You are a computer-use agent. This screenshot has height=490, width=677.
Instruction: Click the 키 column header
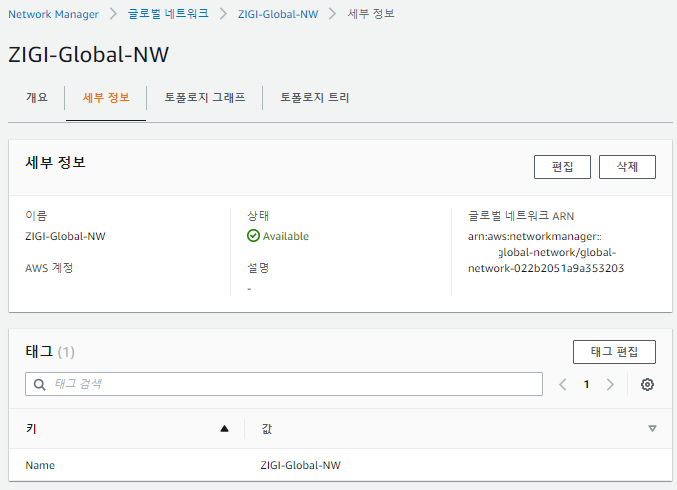click(126, 429)
